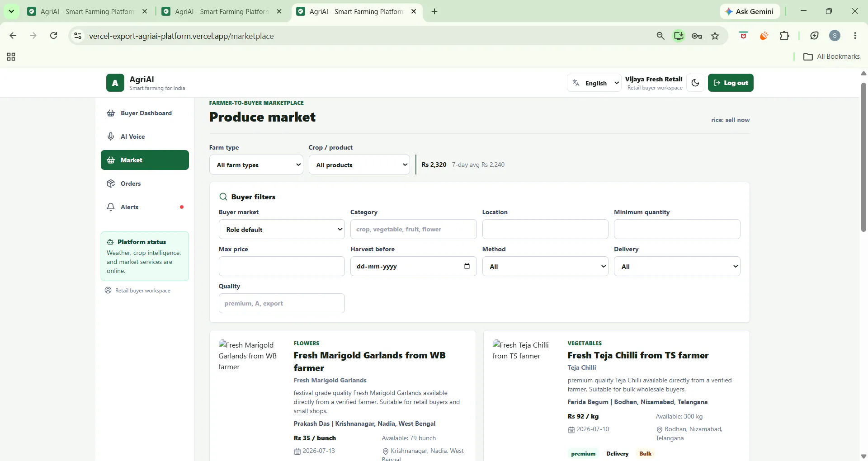Open the Harvest before calendar picker icon
868x461 pixels.
[x=467, y=266]
